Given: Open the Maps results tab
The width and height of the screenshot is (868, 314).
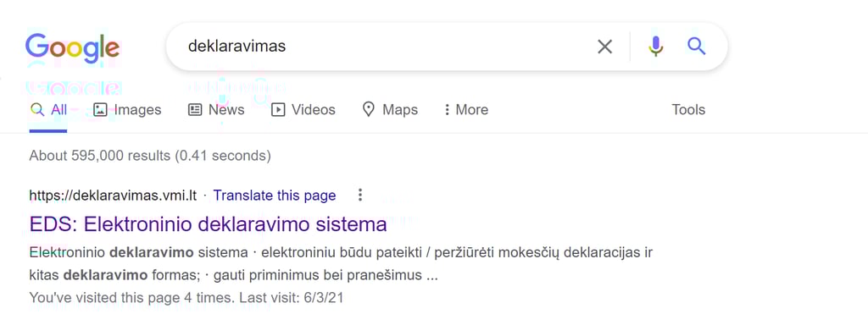Looking at the screenshot, I should click(x=390, y=109).
